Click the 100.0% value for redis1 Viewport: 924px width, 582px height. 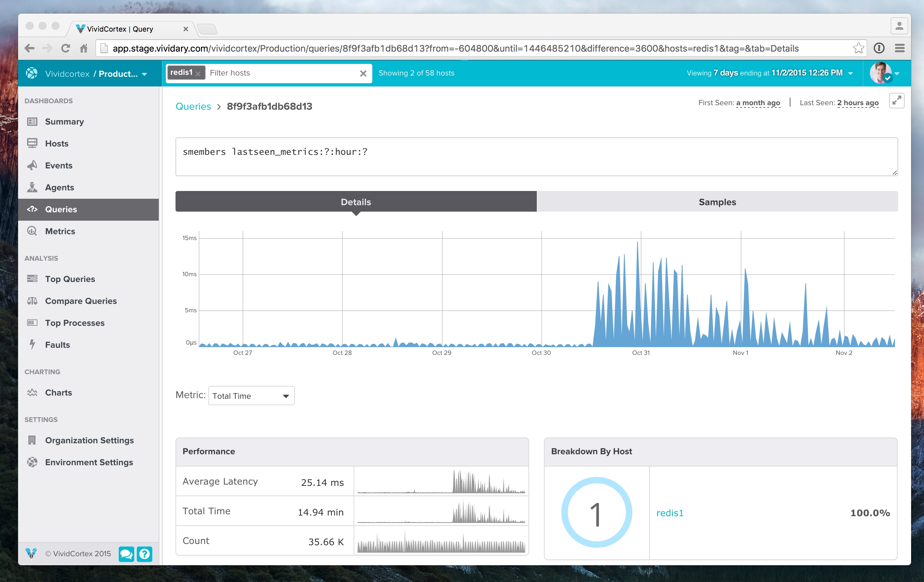pyautogui.click(x=870, y=513)
